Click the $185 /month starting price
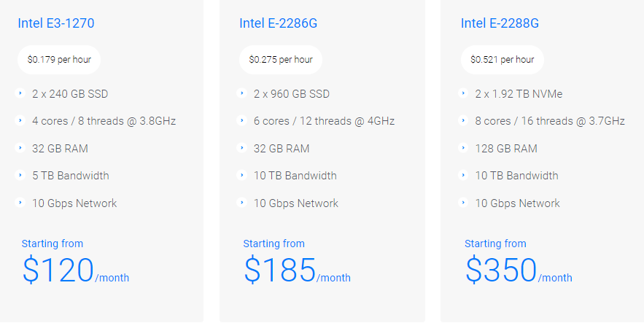The height and width of the screenshot is (323, 644). (297, 271)
